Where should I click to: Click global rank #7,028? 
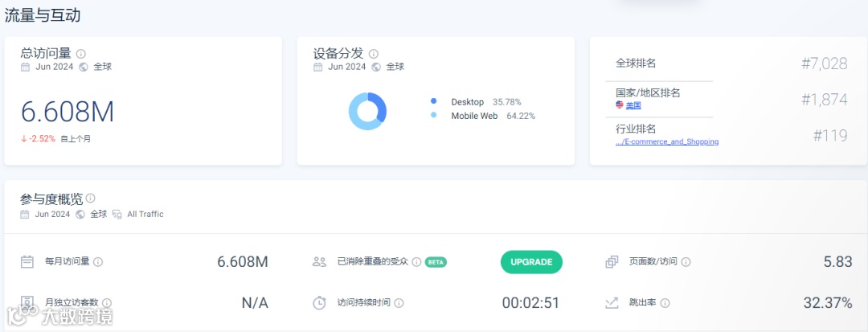(825, 64)
